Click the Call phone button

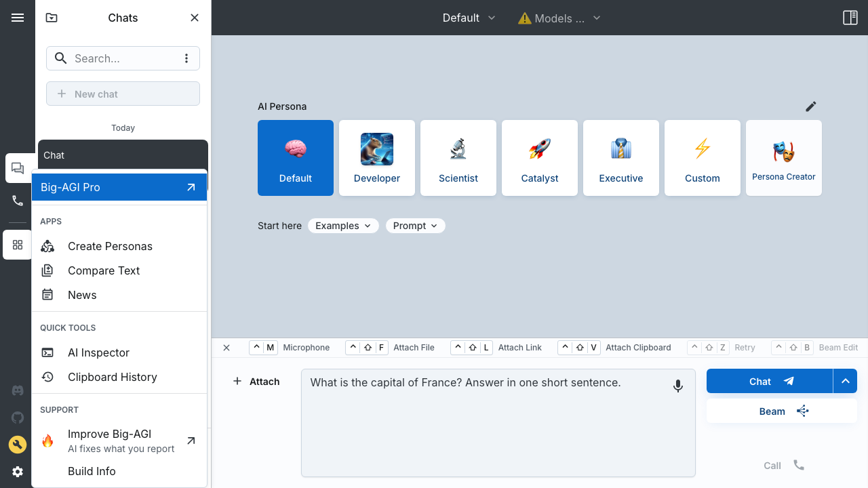click(x=784, y=466)
